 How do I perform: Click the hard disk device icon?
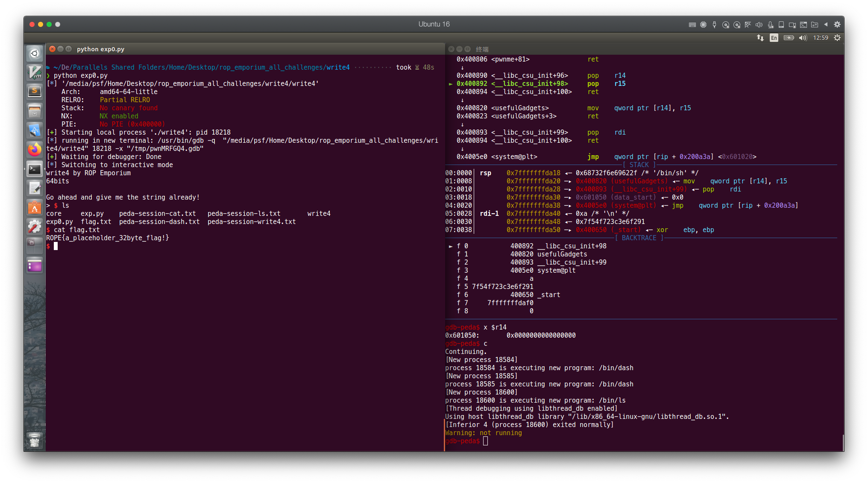point(781,24)
